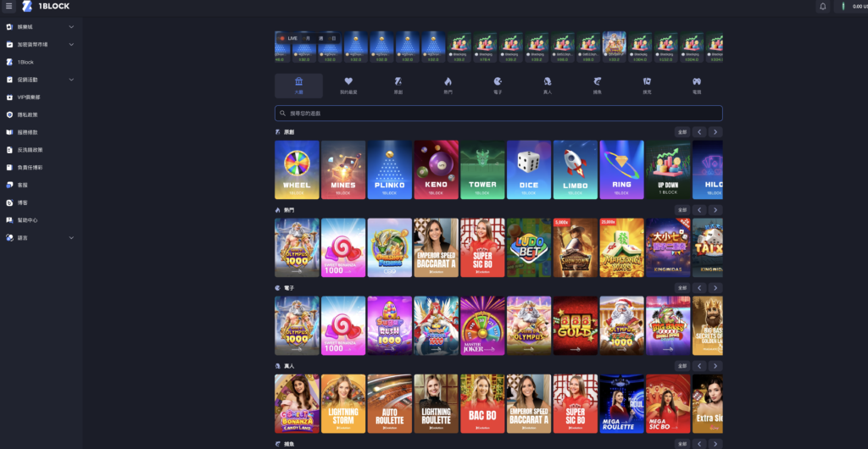This screenshot has height=449, width=868.
Task: Select the flame hot games icon
Action: 448,81
